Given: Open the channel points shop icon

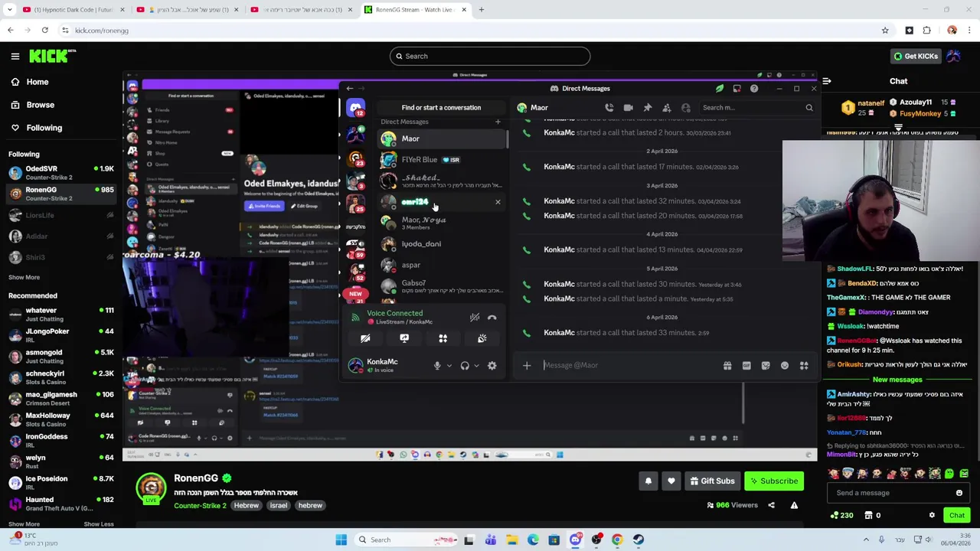Looking at the screenshot, I should (x=867, y=515).
